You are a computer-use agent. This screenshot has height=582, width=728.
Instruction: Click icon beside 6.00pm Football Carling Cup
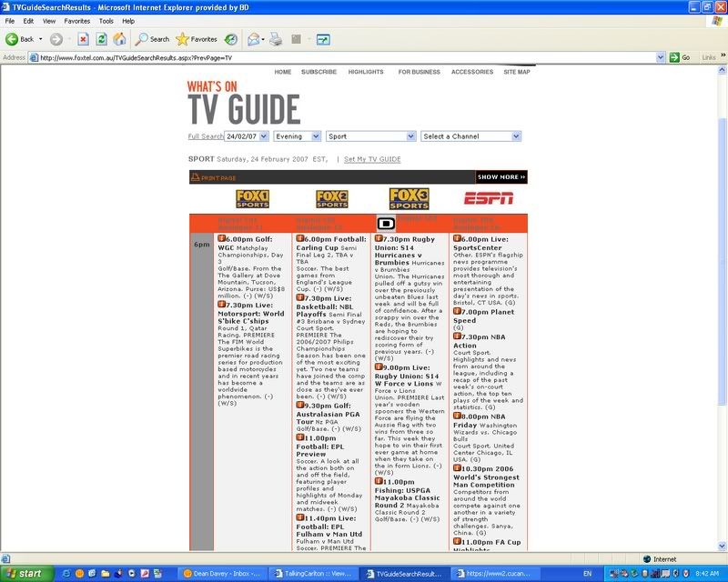tap(300, 238)
